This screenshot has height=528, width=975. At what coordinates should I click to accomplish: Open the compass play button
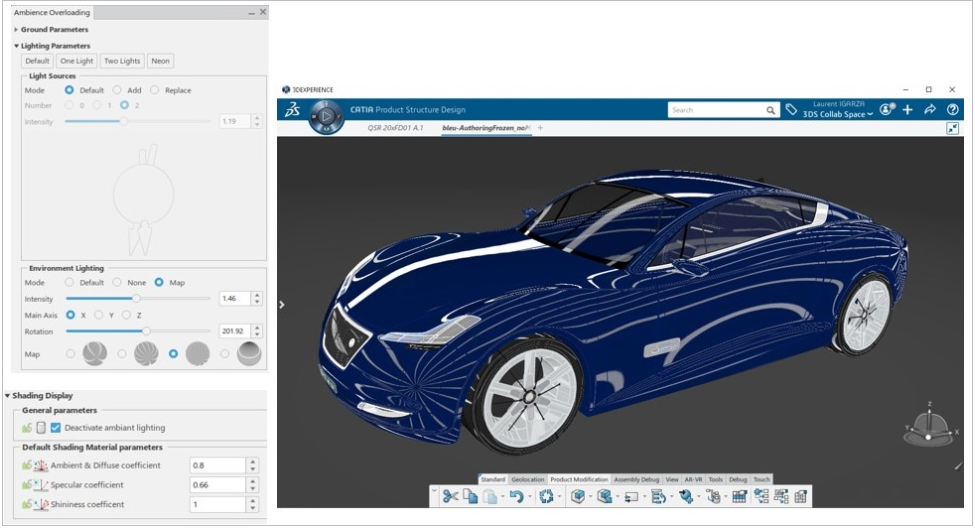pyautogui.click(x=325, y=118)
